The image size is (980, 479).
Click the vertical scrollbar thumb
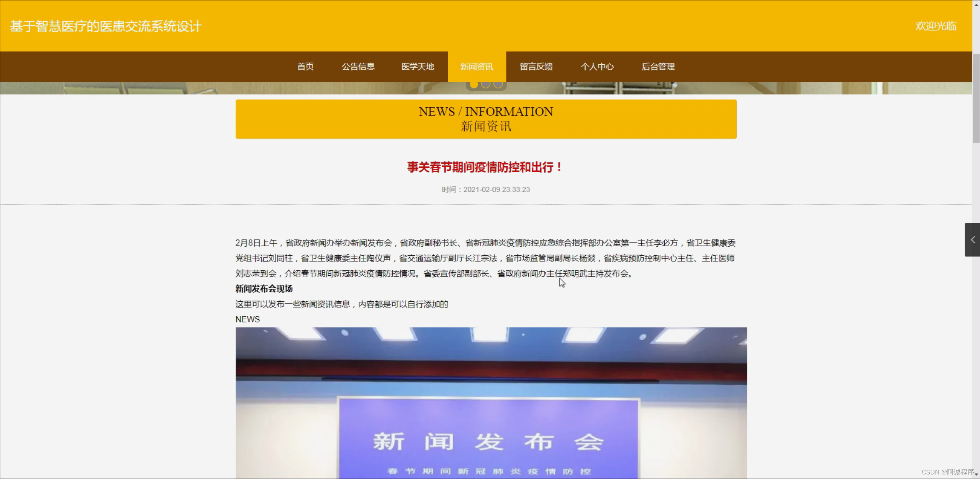[x=976, y=98]
